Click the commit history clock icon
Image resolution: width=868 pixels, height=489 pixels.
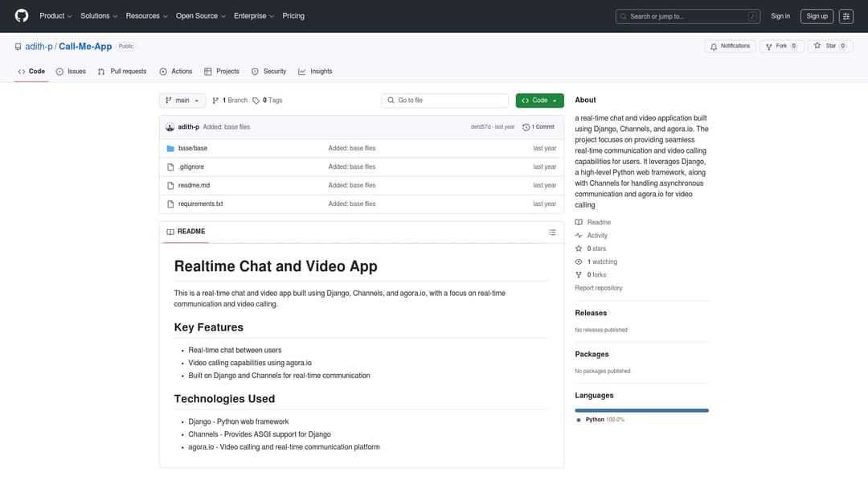point(526,127)
